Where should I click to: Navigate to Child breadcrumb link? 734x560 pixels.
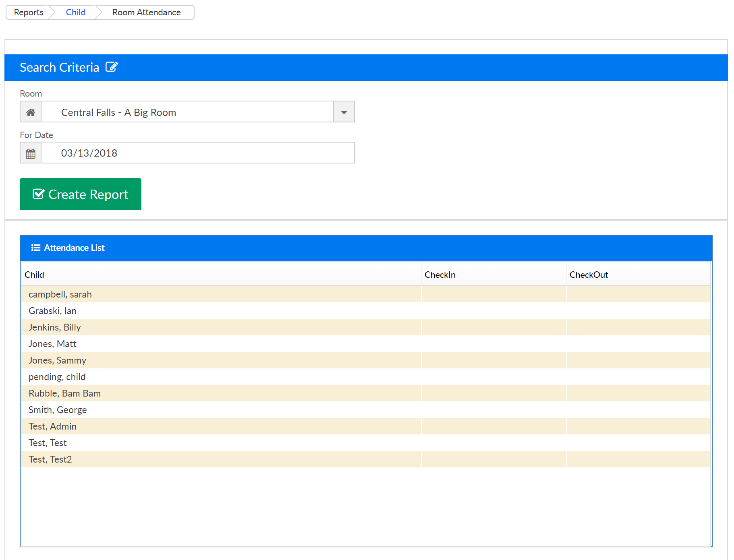pos(76,12)
